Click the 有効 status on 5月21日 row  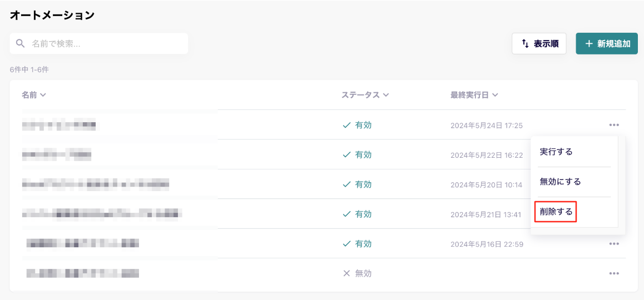coord(363,214)
